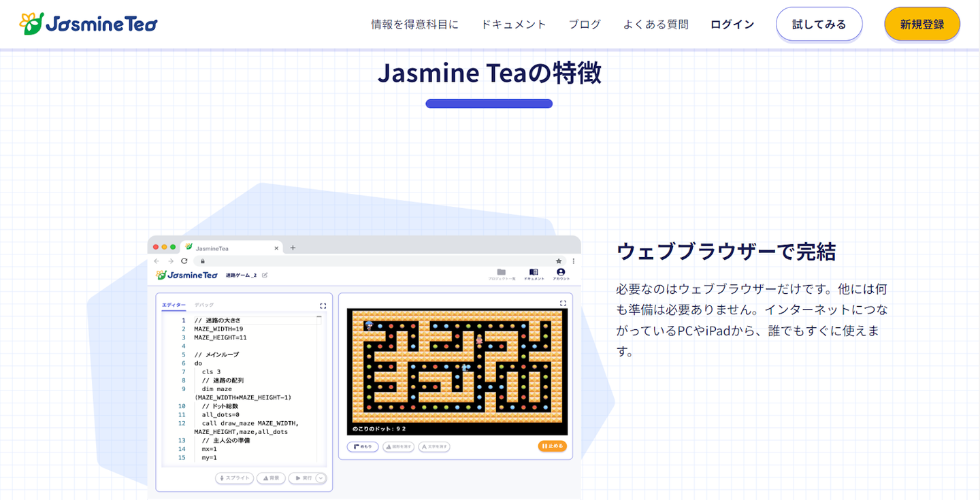Click the code line mx=1

pyautogui.click(x=210, y=449)
